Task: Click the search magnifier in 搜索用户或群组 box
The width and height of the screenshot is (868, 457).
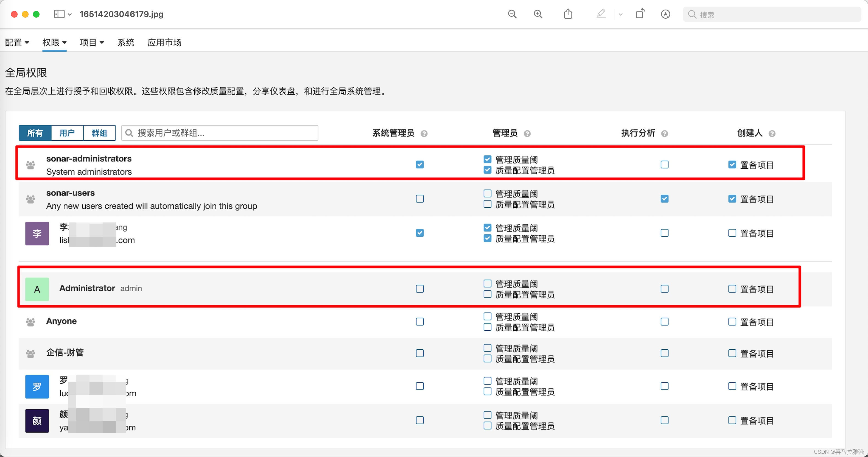Action: 129,133
